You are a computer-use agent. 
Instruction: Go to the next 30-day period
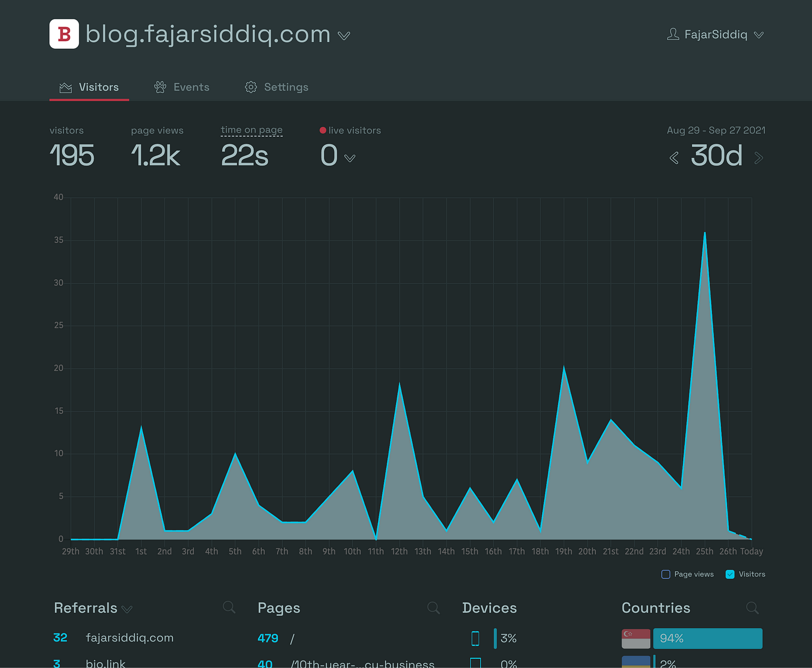(x=759, y=158)
